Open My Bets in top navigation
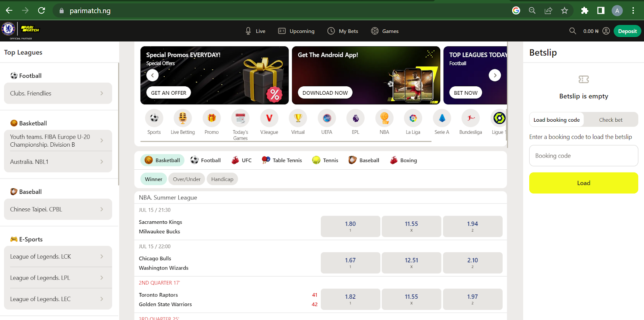 click(343, 31)
